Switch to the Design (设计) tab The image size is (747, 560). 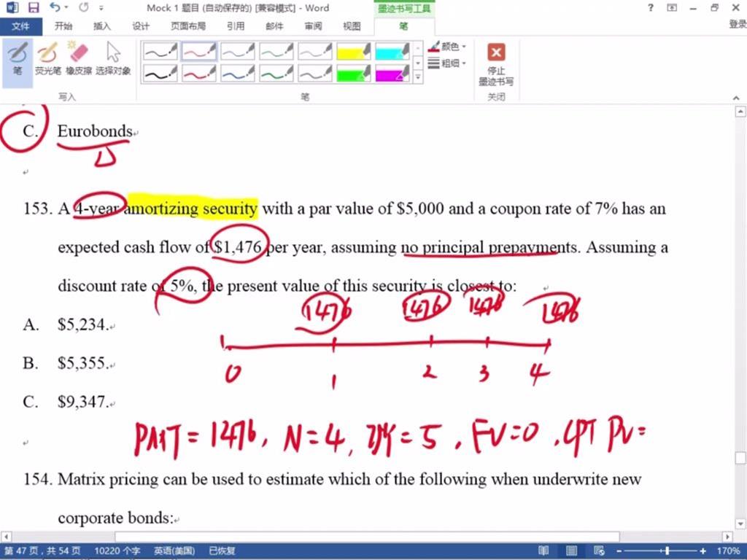pyautogui.click(x=141, y=26)
